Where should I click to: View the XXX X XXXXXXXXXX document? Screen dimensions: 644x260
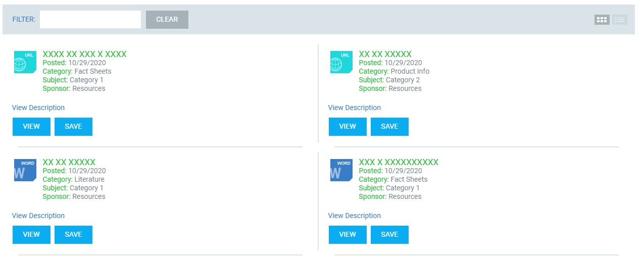tap(348, 235)
